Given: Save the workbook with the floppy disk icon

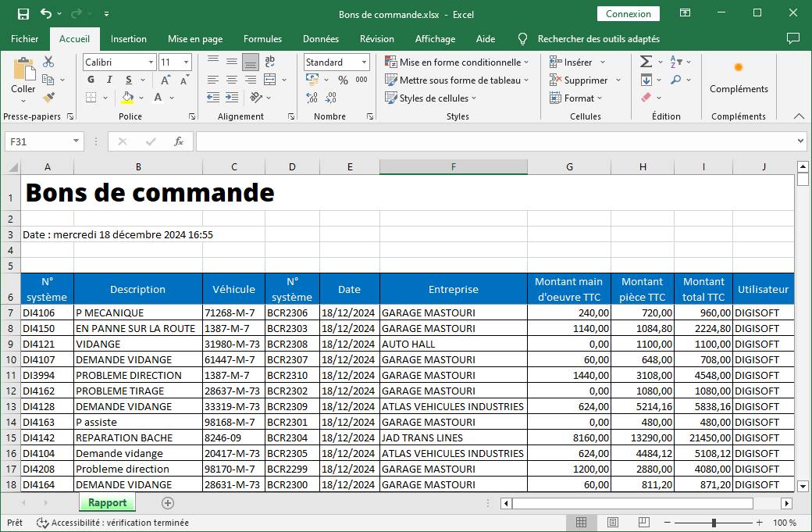Looking at the screenshot, I should point(23,14).
